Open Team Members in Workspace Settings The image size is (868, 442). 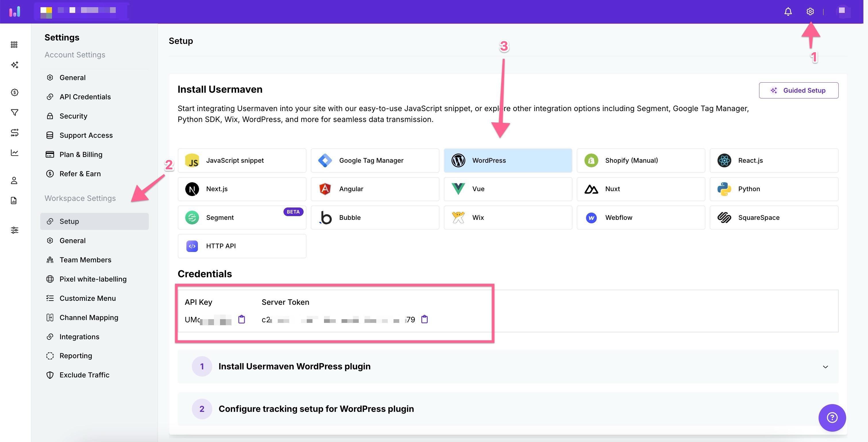click(x=86, y=259)
